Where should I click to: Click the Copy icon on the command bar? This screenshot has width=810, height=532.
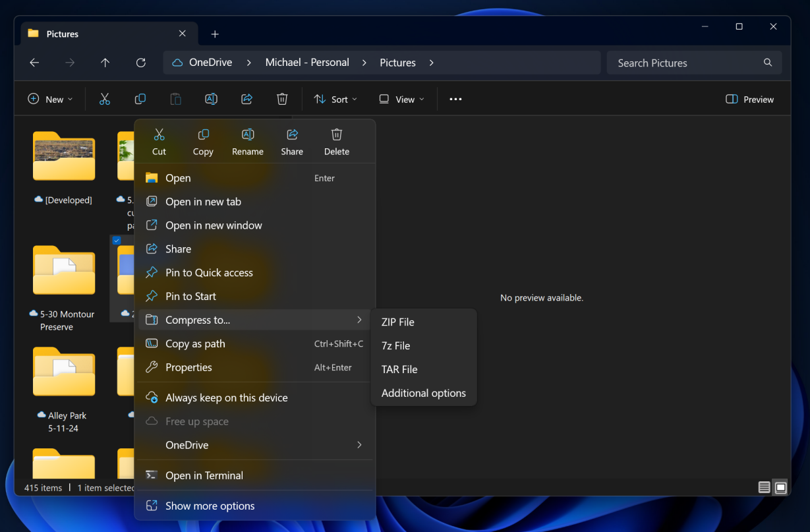(x=140, y=98)
